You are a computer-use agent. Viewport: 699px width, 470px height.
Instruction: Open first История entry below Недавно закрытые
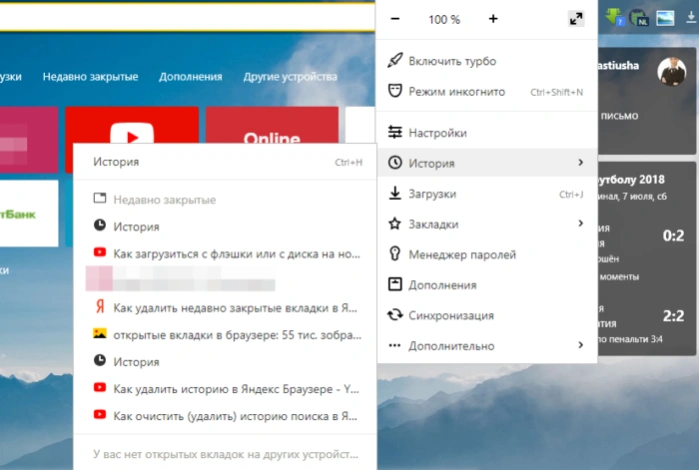coord(225,227)
